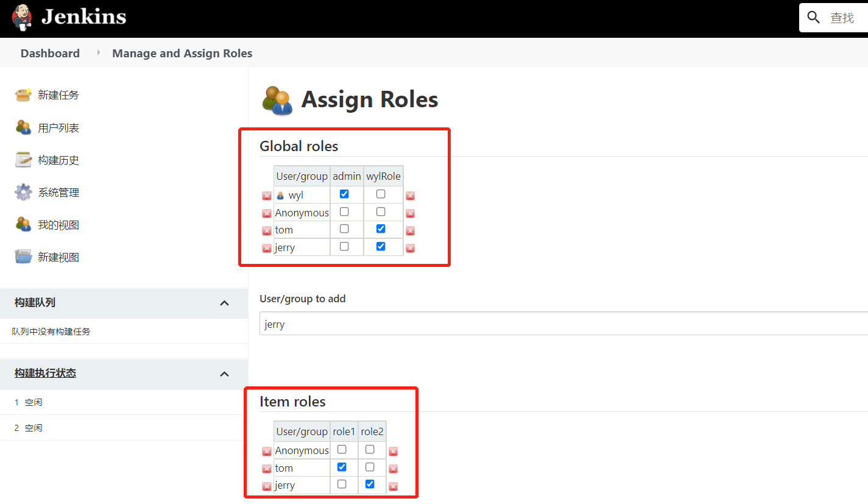
Task: Click the 用户列表 people icon
Action: coord(23,128)
